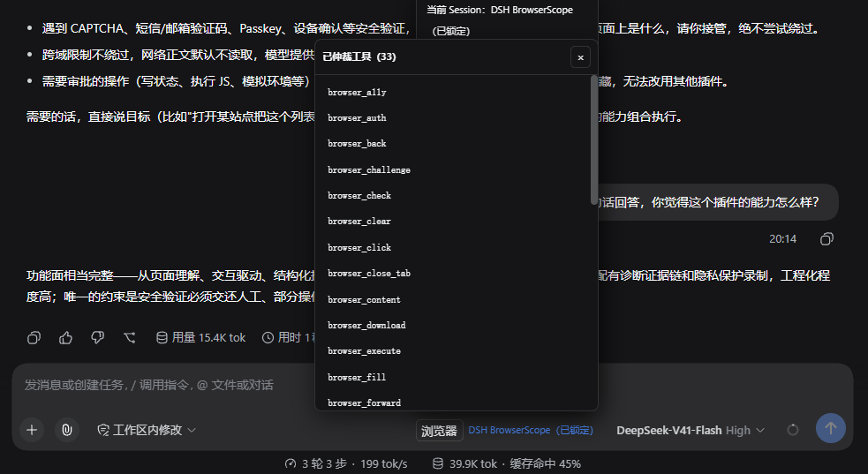Viewport: 868px width, 474px height.
Task: Click the 浏览器 button
Action: [x=439, y=430]
